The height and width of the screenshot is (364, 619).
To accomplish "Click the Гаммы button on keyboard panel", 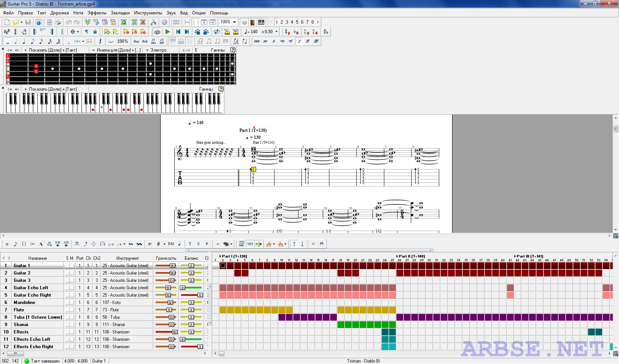I will coord(206,89).
